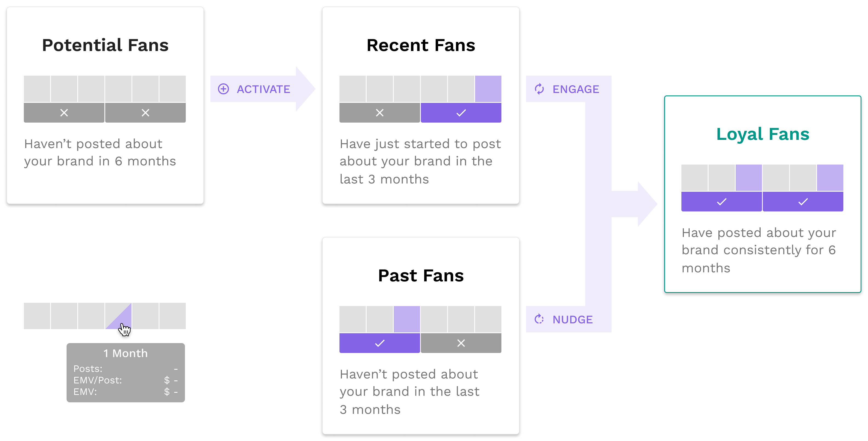Click the ENGAGE label
Viewport: 868px width, 441px height.
click(576, 89)
